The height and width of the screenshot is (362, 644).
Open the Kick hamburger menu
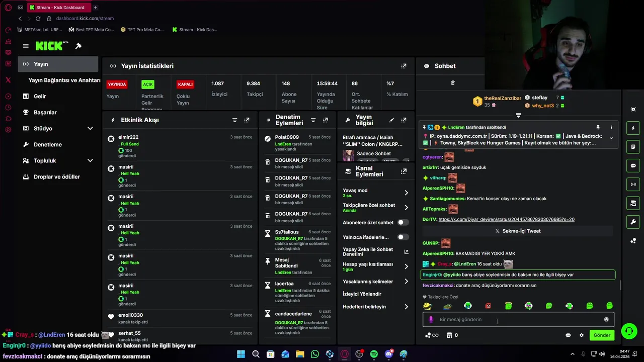tap(26, 46)
